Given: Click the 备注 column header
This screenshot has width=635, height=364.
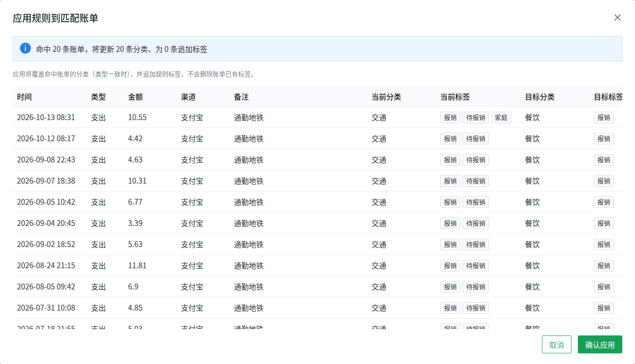Looking at the screenshot, I should (x=241, y=97).
